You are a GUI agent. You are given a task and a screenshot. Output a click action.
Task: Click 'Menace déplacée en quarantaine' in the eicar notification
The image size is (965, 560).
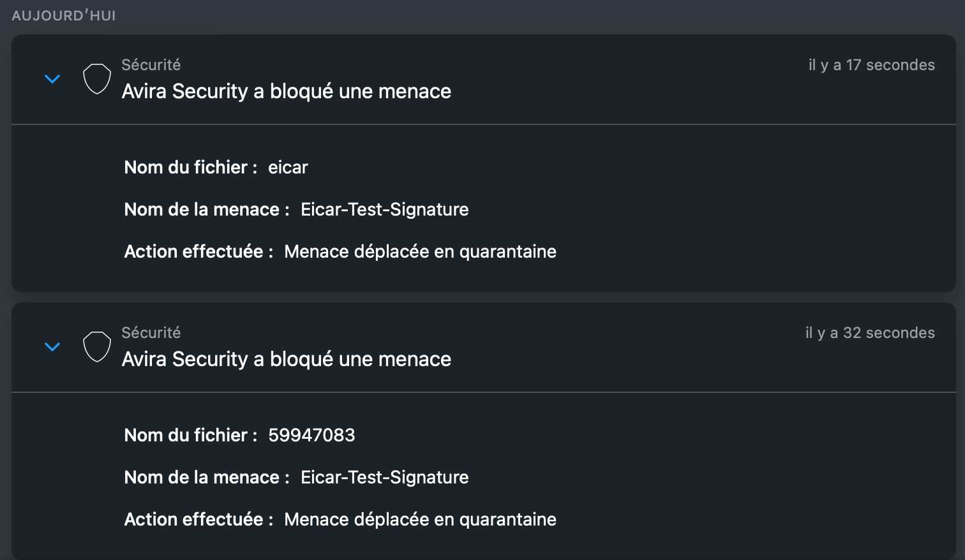420,252
